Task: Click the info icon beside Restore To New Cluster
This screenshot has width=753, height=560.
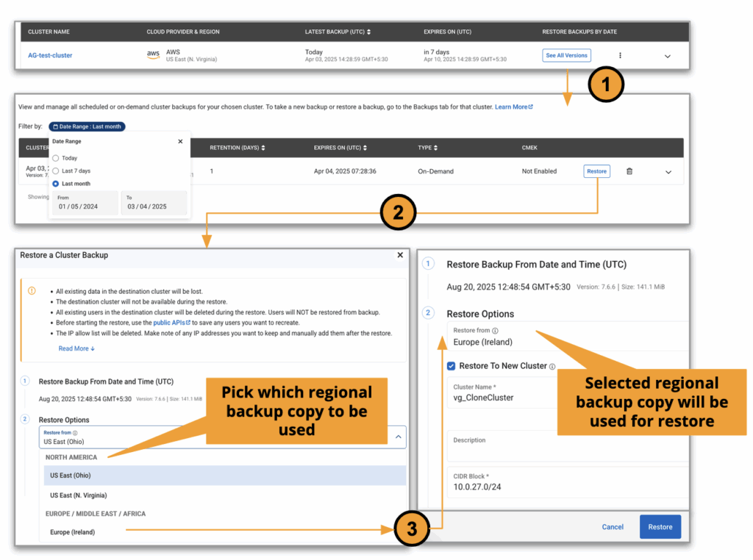Action: (x=552, y=367)
